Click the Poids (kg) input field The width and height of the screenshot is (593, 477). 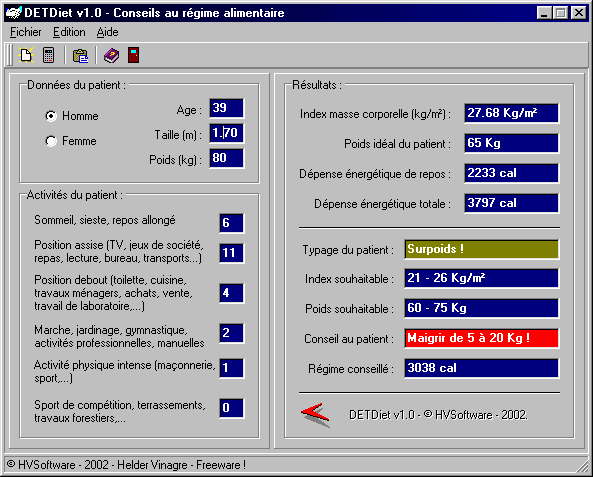click(227, 158)
